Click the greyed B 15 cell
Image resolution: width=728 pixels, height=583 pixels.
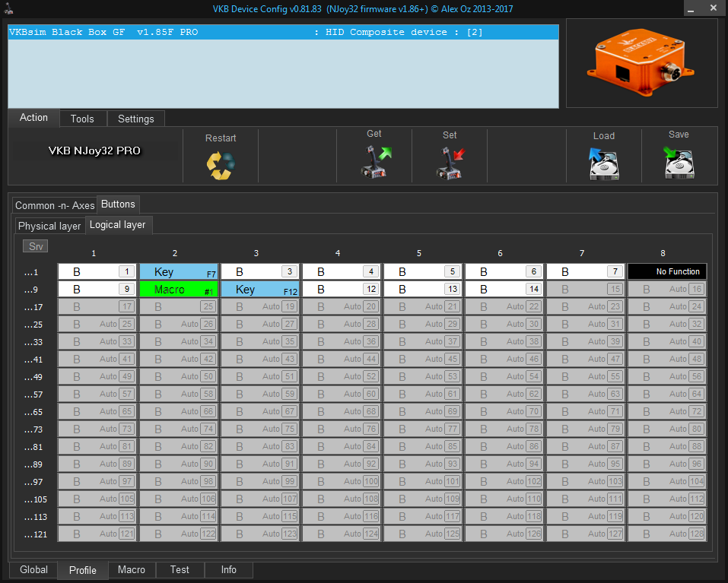point(586,290)
